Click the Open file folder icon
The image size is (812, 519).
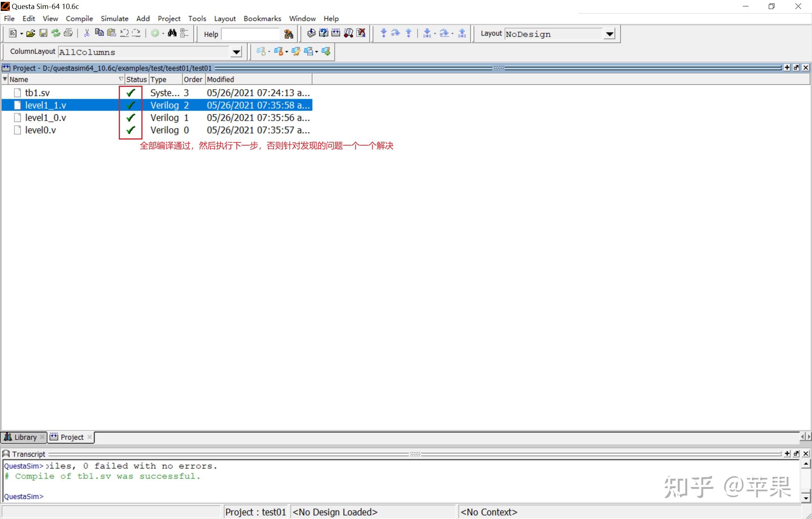[x=31, y=33]
